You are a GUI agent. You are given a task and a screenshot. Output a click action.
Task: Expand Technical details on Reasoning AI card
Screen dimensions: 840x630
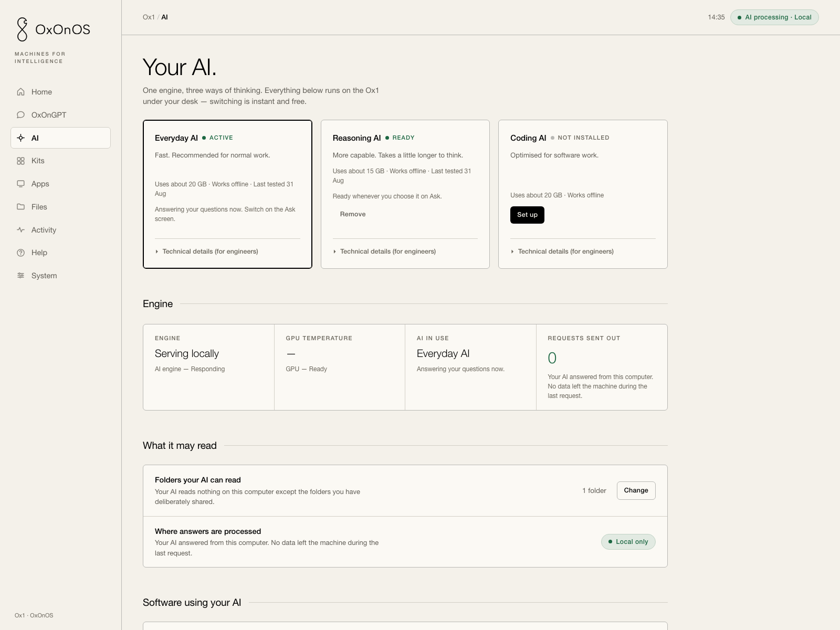pos(384,251)
